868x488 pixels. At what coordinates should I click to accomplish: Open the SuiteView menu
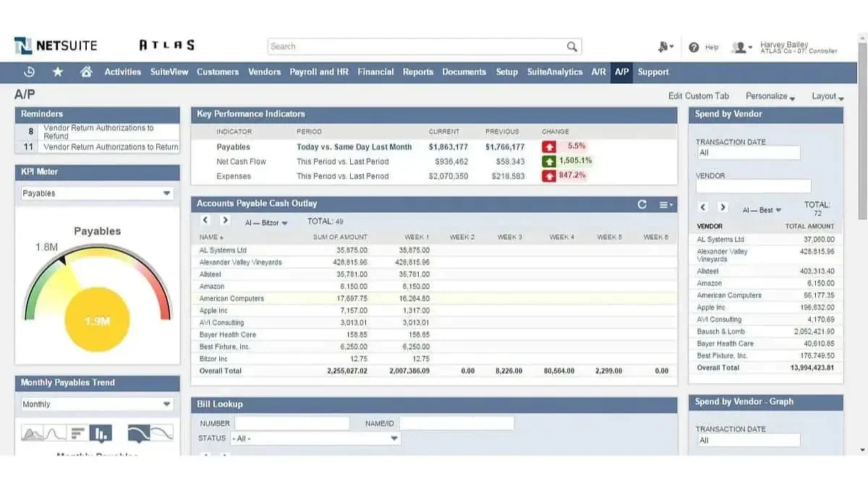[x=169, y=72]
